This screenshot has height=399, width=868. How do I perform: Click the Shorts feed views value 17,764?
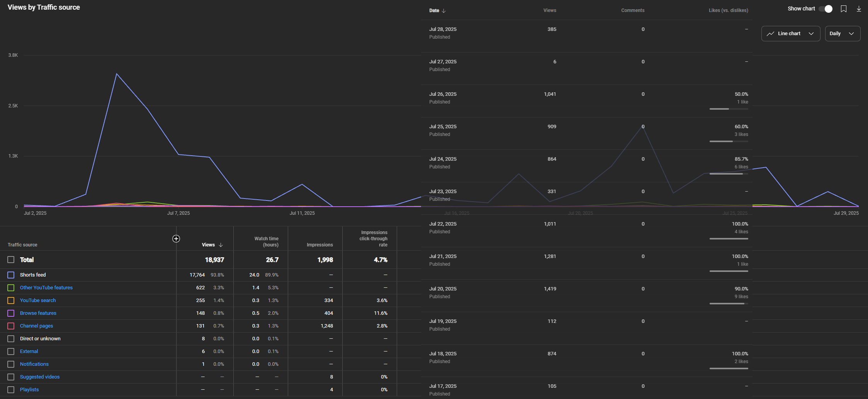click(197, 275)
